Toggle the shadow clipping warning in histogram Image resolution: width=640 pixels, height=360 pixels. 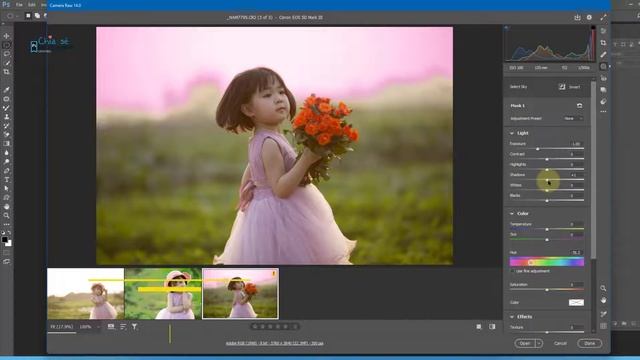pos(507,28)
